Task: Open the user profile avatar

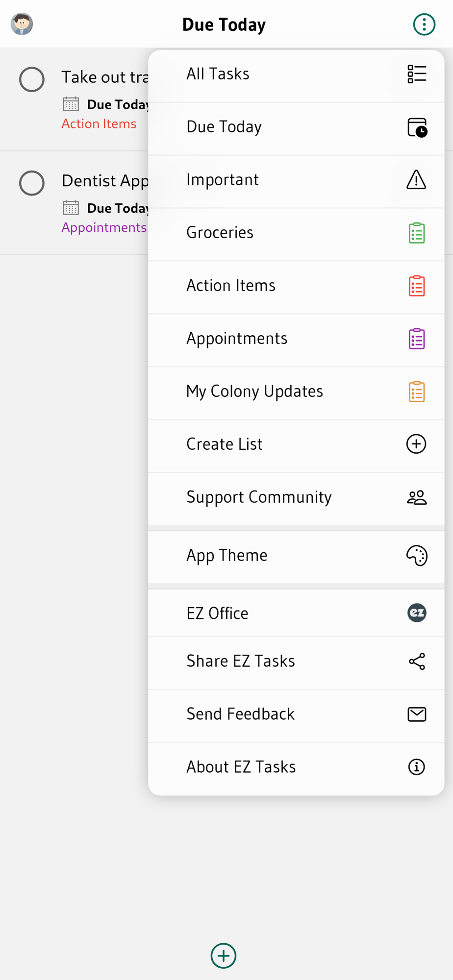Action: 22,24
